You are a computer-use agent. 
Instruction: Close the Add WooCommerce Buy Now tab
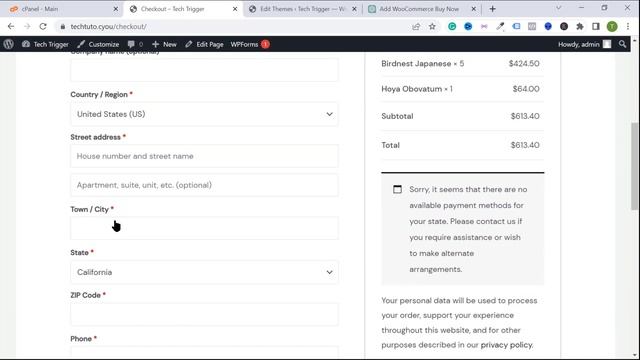coord(473,9)
